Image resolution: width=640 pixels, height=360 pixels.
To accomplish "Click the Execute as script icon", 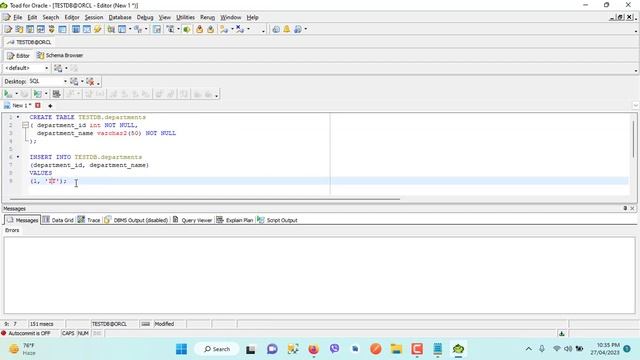I will pyautogui.click(x=38, y=94).
